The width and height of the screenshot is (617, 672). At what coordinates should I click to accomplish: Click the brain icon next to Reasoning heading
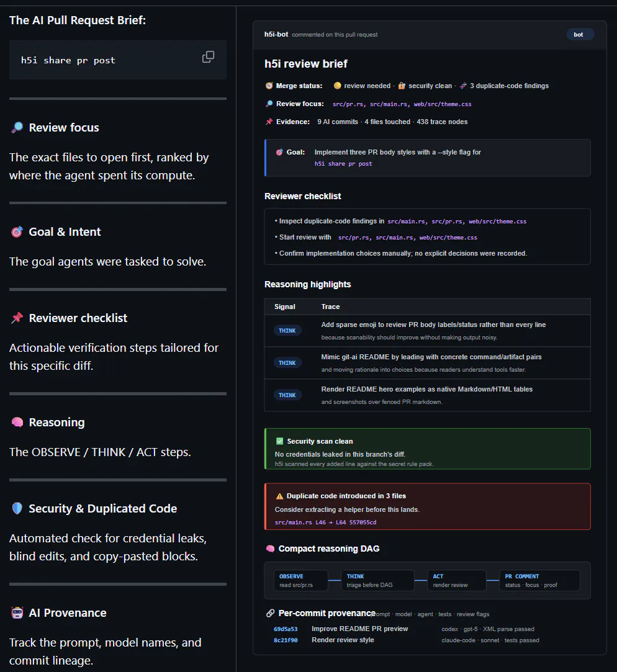tap(17, 422)
